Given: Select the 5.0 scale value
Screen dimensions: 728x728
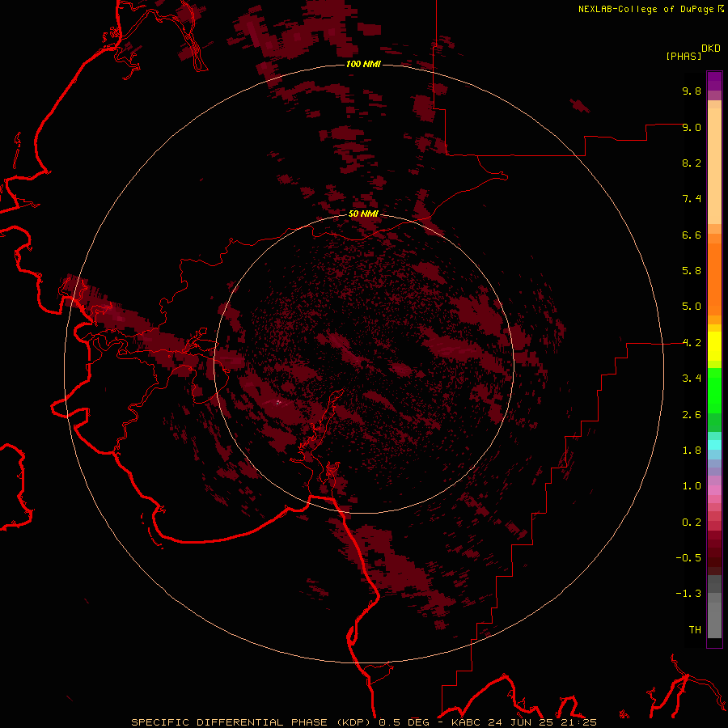Looking at the screenshot, I should [692, 307].
